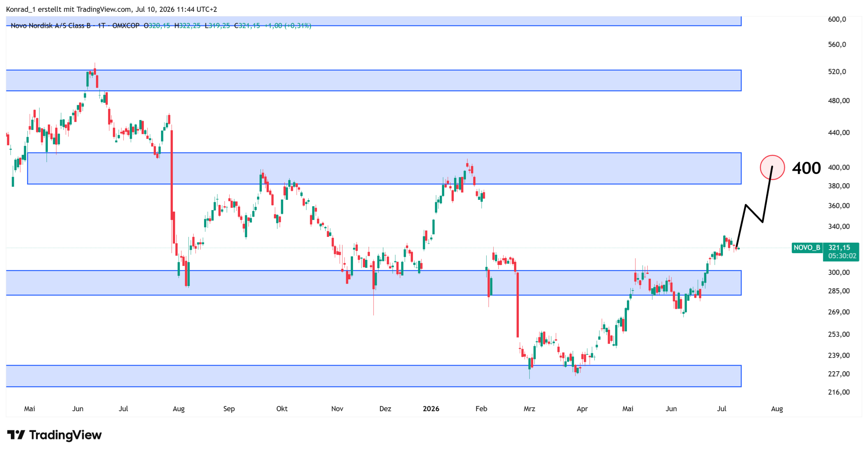Click the current price label 321,15
This screenshot has height=453, width=868.
pos(839,248)
